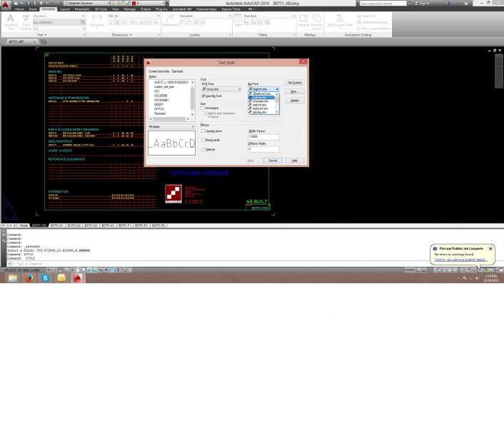This screenshot has height=428, width=504.
Task: Click Sync Scale Positions
Action: 373,29
